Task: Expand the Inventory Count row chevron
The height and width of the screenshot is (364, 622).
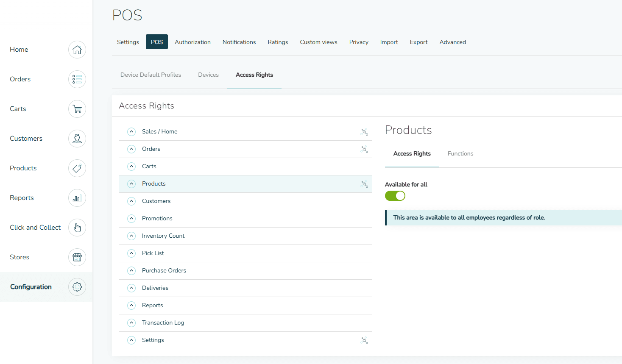Action: (x=131, y=236)
